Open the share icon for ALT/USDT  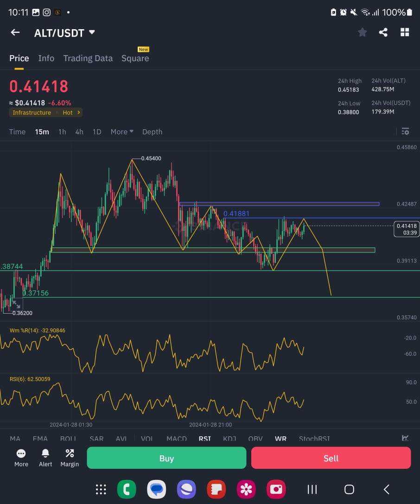[383, 32]
